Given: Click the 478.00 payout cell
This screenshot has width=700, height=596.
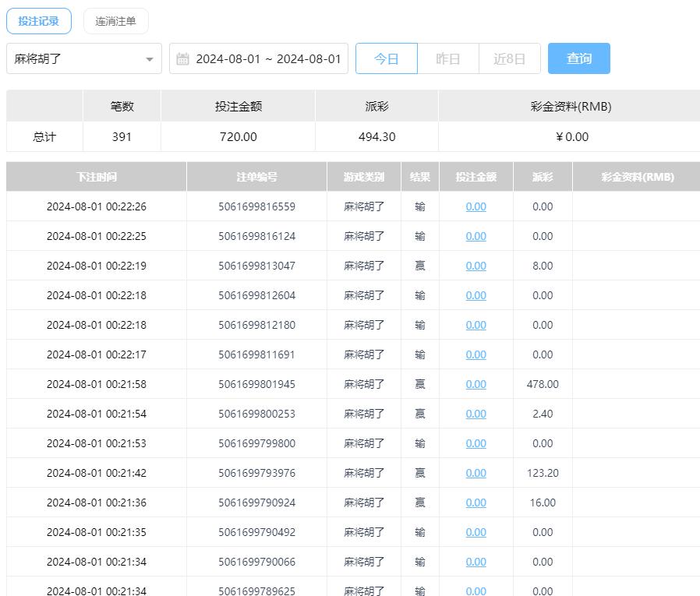Looking at the screenshot, I should [x=543, y=384].
